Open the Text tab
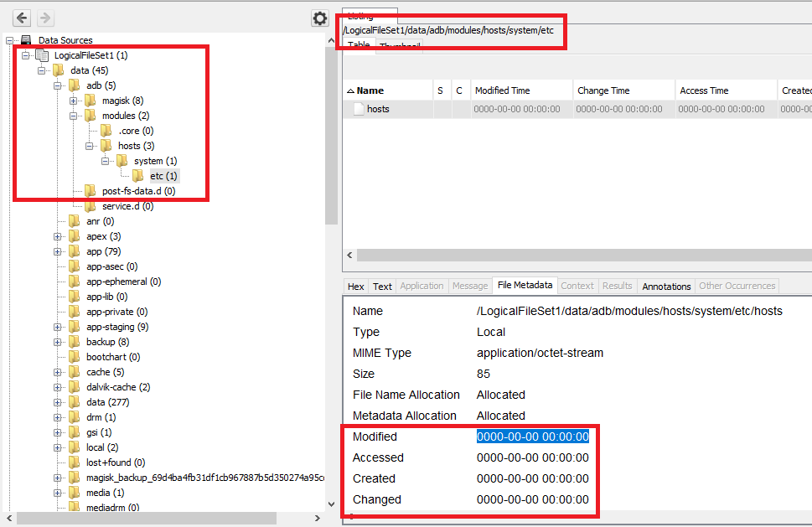The height and width of the screenshot is (527, 812). [x=382, y=287]
